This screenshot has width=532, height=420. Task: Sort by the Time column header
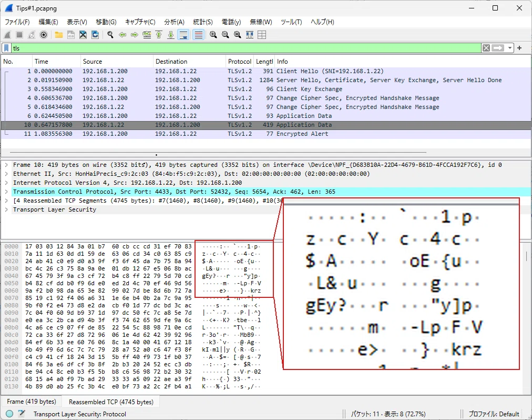[56, 62]
